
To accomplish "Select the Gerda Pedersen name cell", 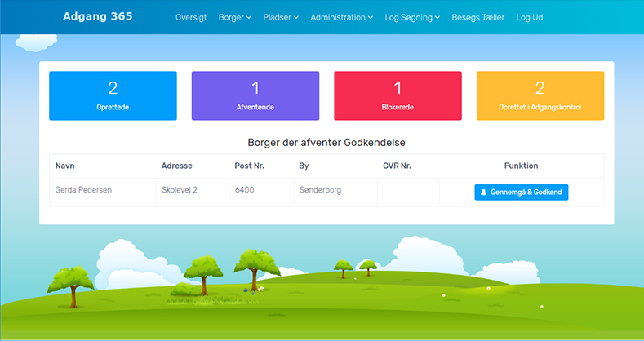I will [83, 191].
